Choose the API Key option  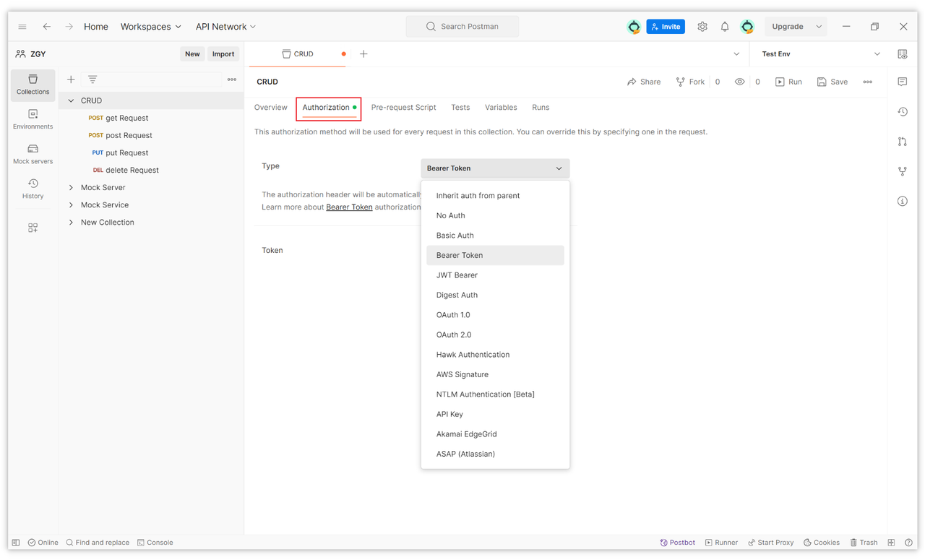tap(495, 414)
